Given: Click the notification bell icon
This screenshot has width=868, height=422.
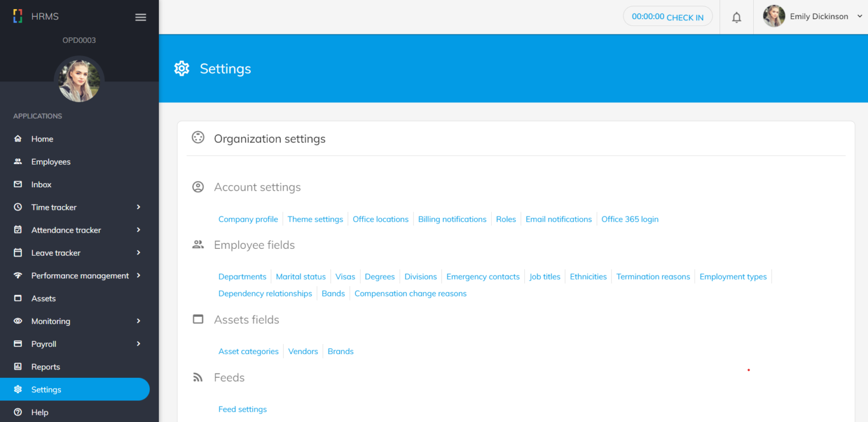Looking at the screenshot, I should (736, 17).
